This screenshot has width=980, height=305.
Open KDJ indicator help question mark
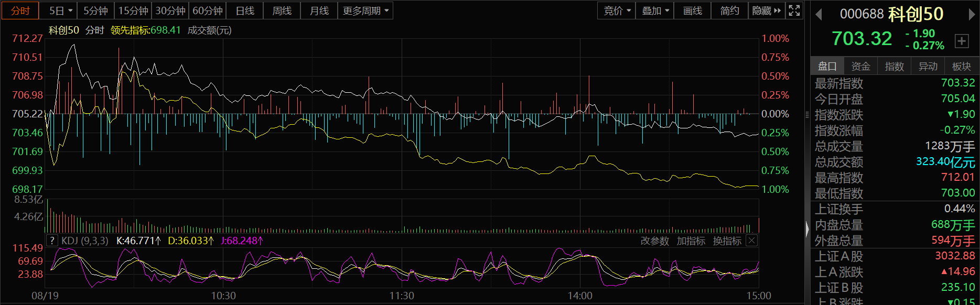pos(52,241)
